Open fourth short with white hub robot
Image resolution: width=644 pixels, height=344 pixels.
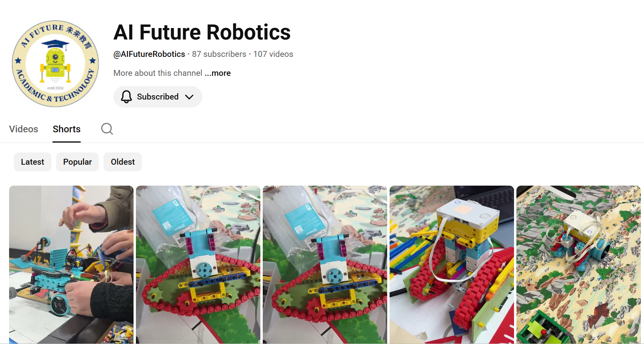(452, 265)
